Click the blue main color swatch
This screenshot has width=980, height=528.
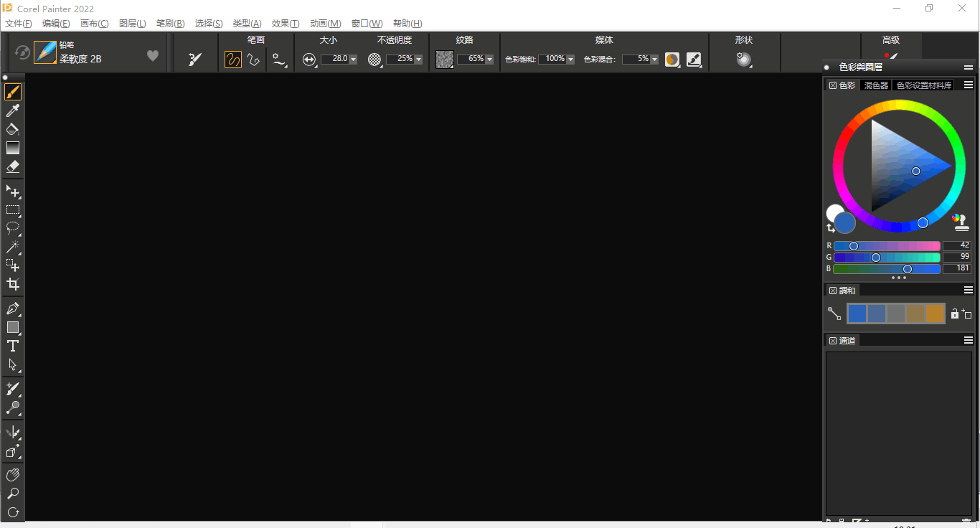click(845, 223)
